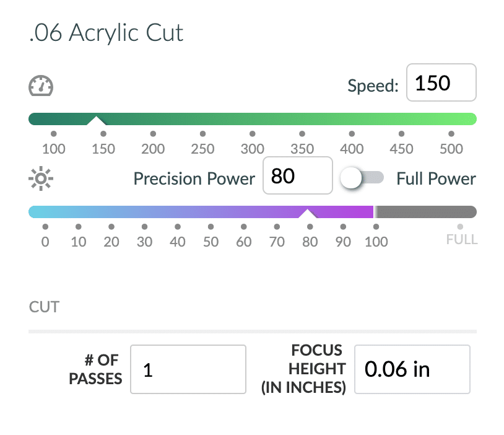Click the Precision Power field showing 80
Viewport: 504px width, 435px height.
point(298,175)
